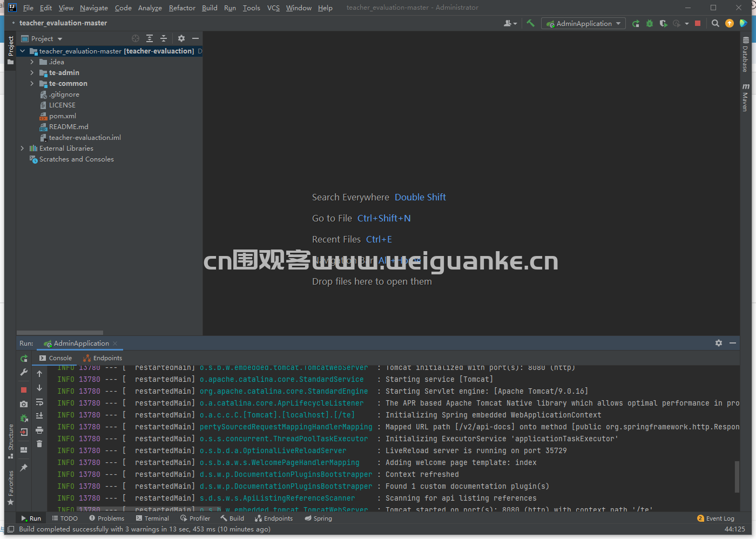Open Search Everywhere magnifier icon
Image resolution: width=756 pixels, height=539 pixels.
tap(715, 23)
